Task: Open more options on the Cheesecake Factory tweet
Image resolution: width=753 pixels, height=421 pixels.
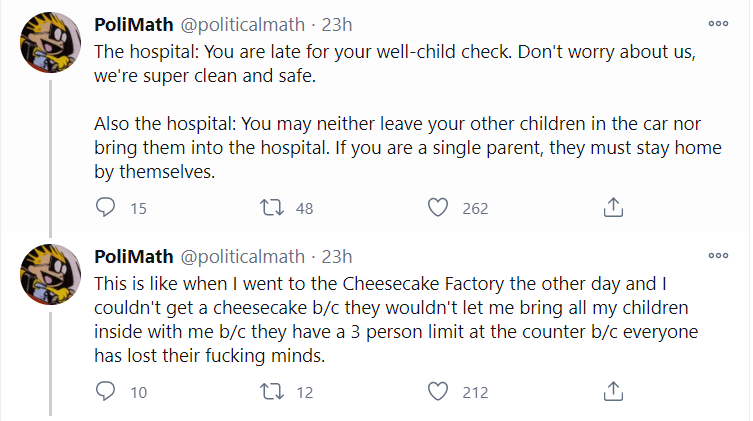Action: 718,255
